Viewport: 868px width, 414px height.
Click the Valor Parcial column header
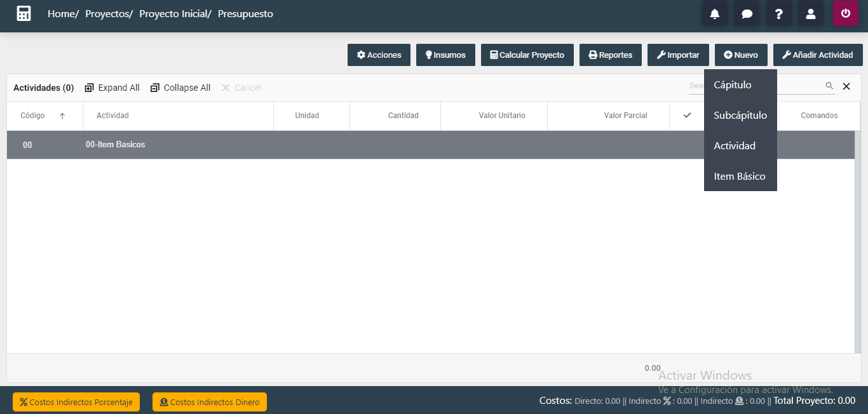coord(625,116)
